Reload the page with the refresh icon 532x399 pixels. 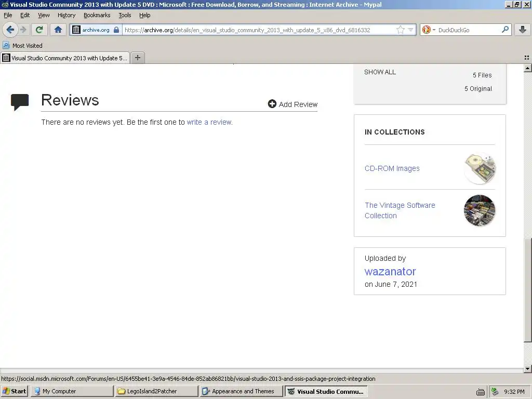39,30
